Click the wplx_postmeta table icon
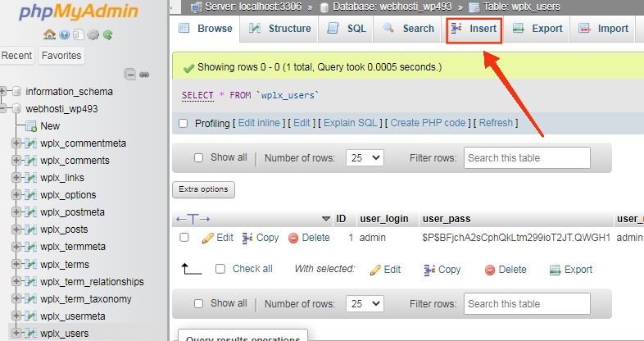 pos(30,212)
